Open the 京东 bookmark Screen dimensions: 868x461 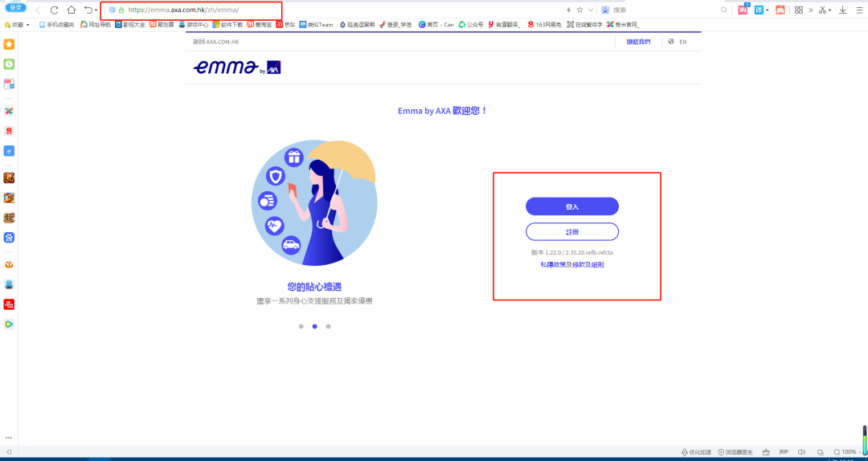click(x=285, y=25)
